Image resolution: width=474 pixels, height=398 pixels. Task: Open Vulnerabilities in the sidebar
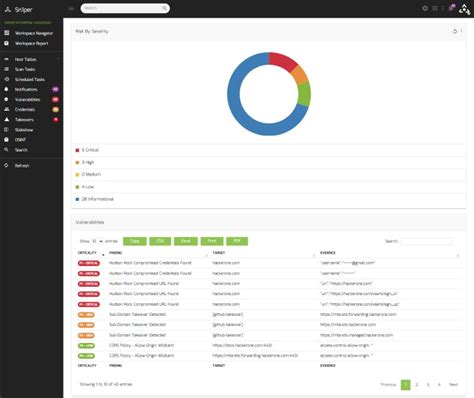pos(27,100)
